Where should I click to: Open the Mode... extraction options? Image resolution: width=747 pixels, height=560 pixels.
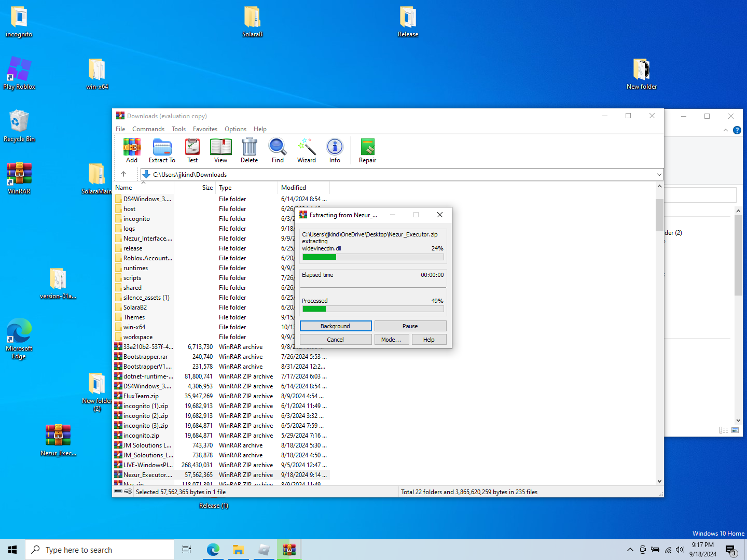click(x=391, y=340)
